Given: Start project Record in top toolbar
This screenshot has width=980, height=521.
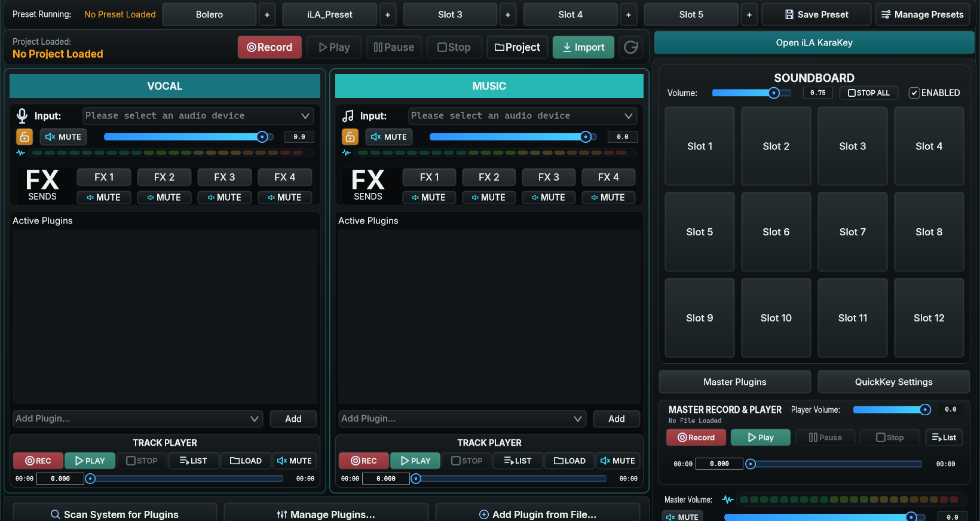Looking at the screenshot, I should pos(269,47).
